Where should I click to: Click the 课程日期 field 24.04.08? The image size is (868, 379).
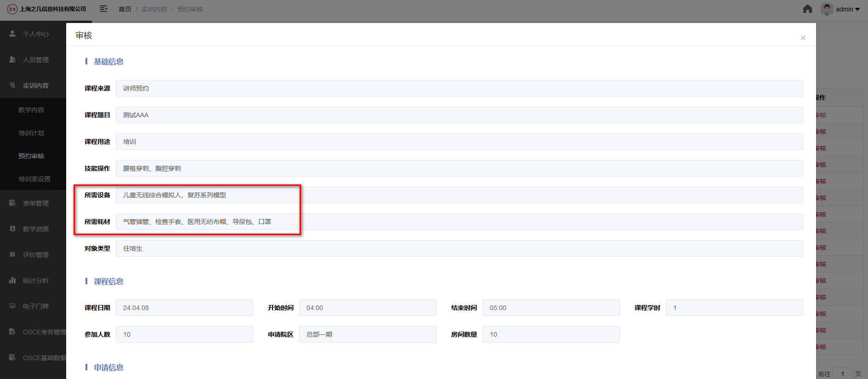click(x=184, y=308)
